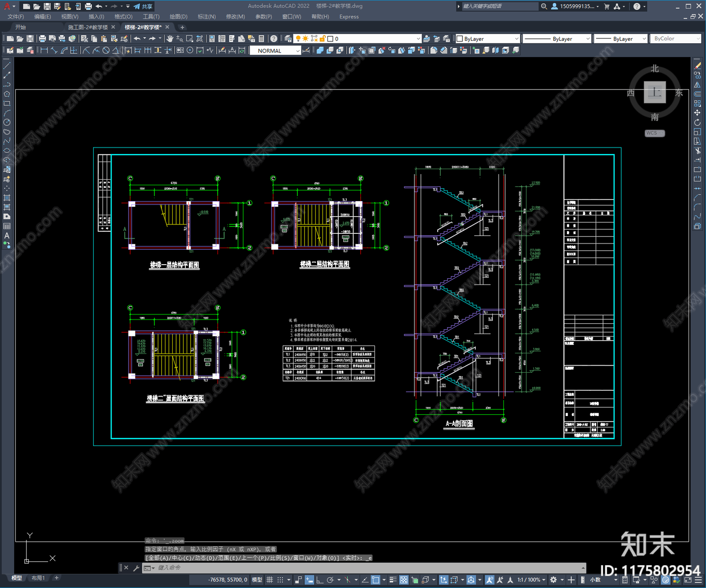Open the annotation scale 1:1 / 100% dropdown
Screen dimensions: 706x588
[531, 580]
